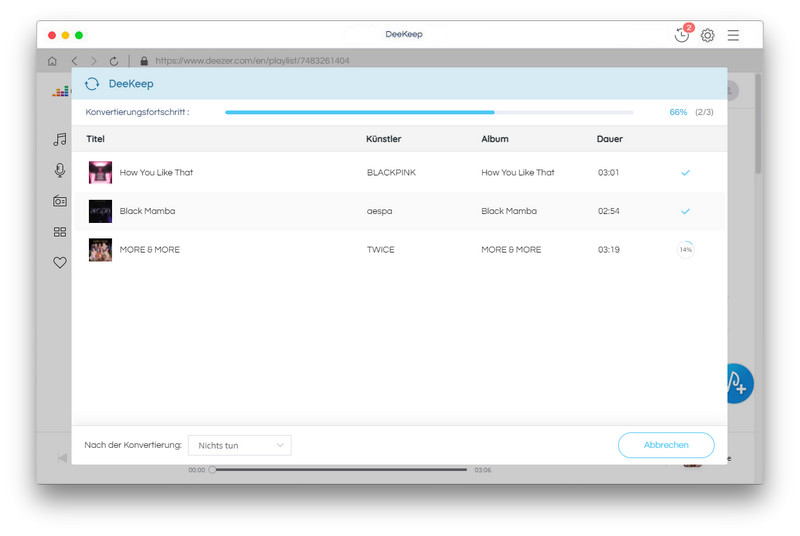Click the Künstler column header
Screen dimensions: 800x536
(383, 139)
